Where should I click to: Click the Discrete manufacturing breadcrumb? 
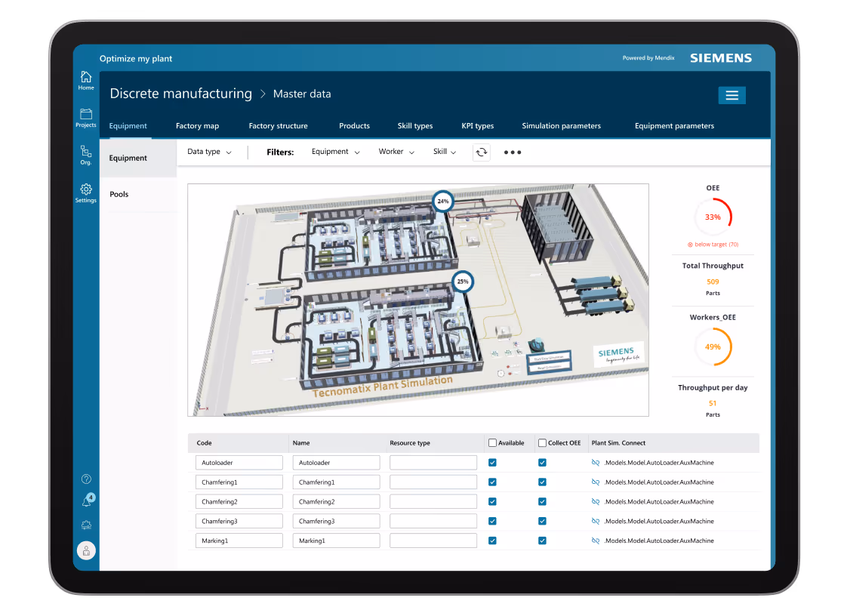click(181, 94)
